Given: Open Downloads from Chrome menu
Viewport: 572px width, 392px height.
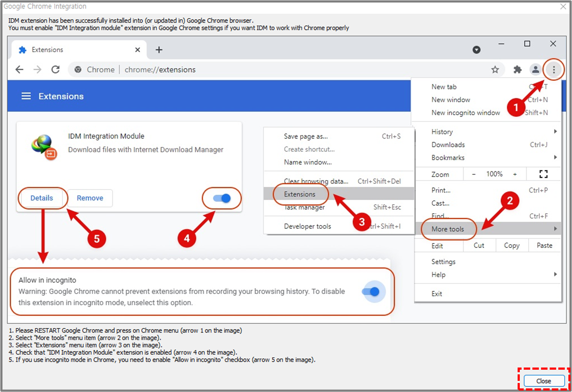Looking at the screenshot, I should click(x=488, y=145).
